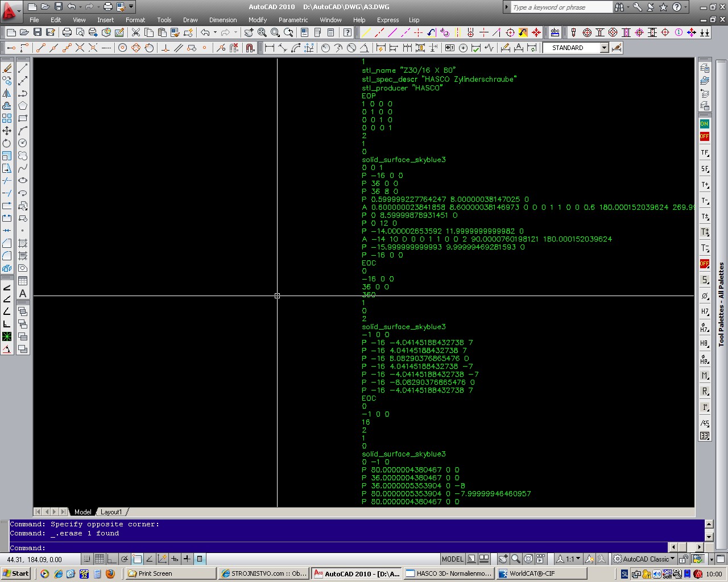
Task: Switch to the Model tab
Action: pyautogui.click(x=82, y=512)
